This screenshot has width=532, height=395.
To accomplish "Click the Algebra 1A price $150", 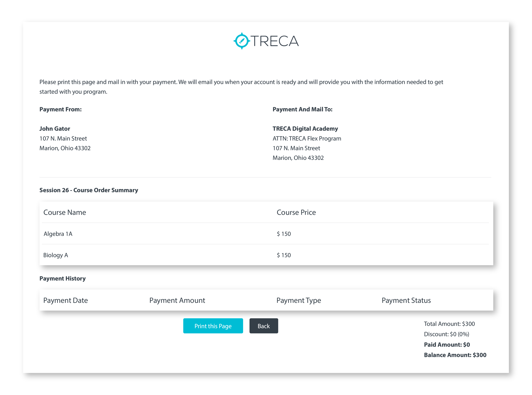I will [283, 234].
